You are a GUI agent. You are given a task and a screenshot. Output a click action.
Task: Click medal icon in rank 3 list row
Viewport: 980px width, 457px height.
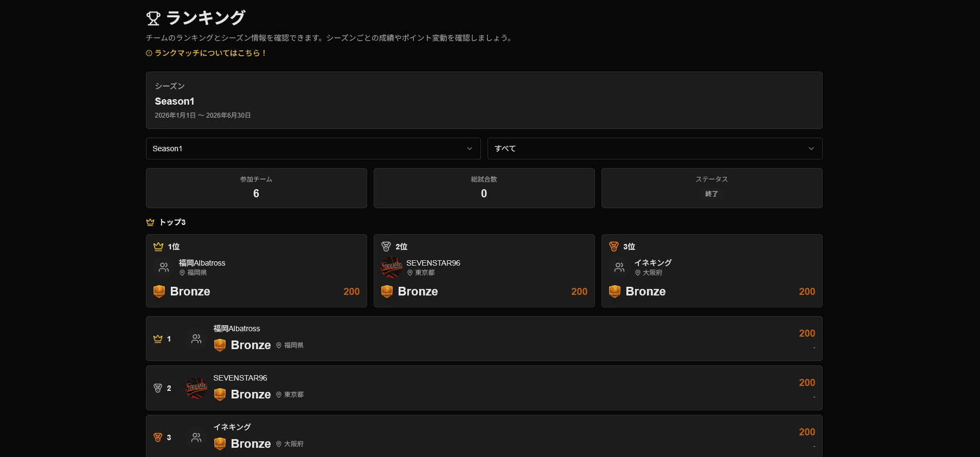[158, 437]
